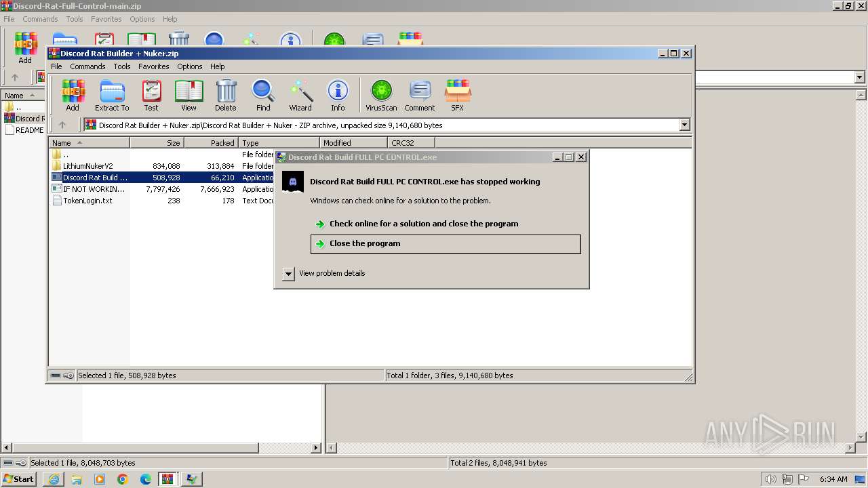This screenshot has width=868, height=488.
Task: Expand address dropdown in background window
Action: [x=860, y=77]
